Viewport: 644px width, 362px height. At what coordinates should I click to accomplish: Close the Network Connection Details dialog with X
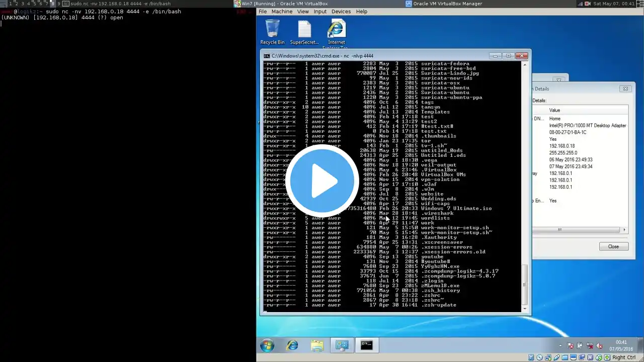tap(625, 88)
